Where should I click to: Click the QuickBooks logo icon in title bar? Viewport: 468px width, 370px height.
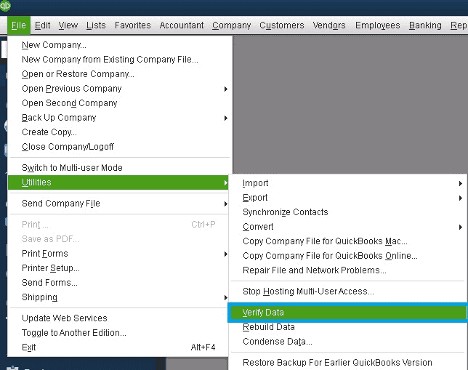tap(5, 5)
